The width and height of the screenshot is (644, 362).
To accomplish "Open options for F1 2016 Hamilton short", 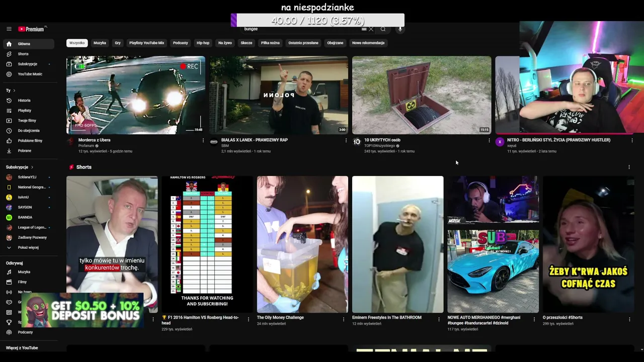I will [x=248, y=319].
